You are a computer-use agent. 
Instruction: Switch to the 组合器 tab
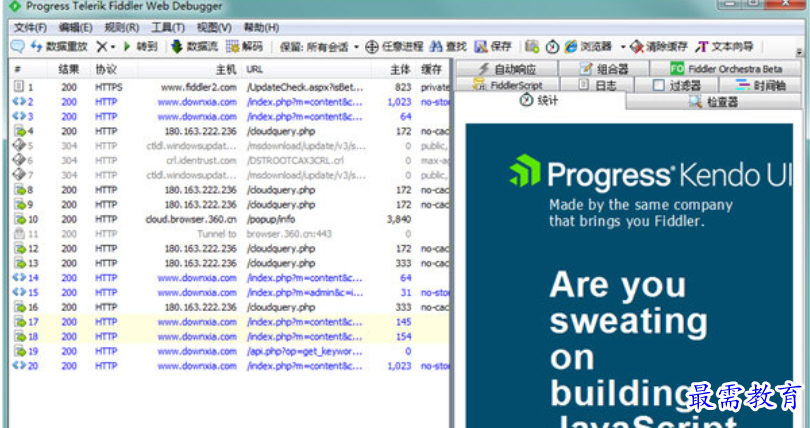click(604, 69)
